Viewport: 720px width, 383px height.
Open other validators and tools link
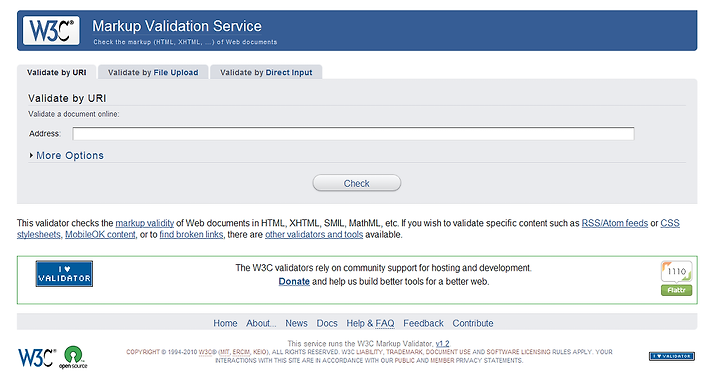click(x=314, y=235)
